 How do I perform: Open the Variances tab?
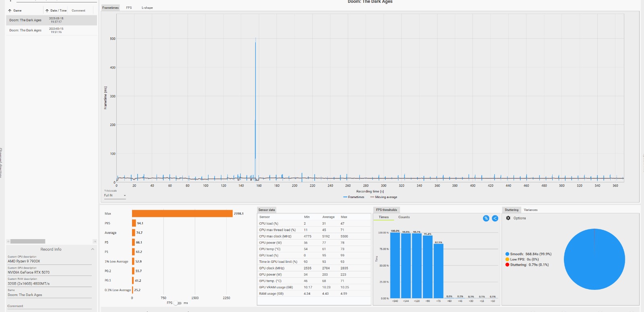coord(530,210)
